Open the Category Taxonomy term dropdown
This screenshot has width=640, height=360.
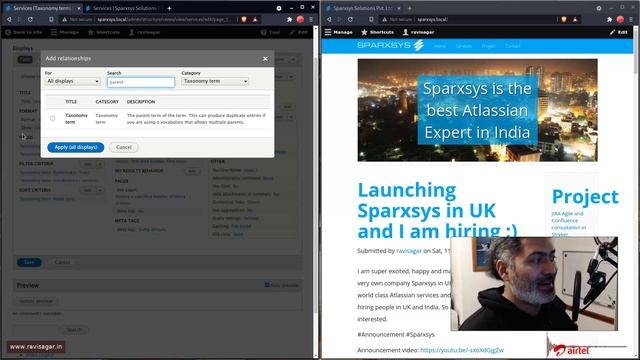pos(215,81)
